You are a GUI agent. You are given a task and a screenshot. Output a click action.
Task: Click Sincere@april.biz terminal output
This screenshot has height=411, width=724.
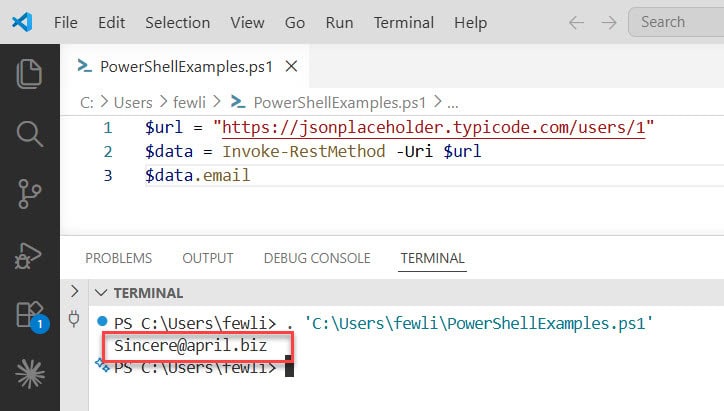pos(190,345)
